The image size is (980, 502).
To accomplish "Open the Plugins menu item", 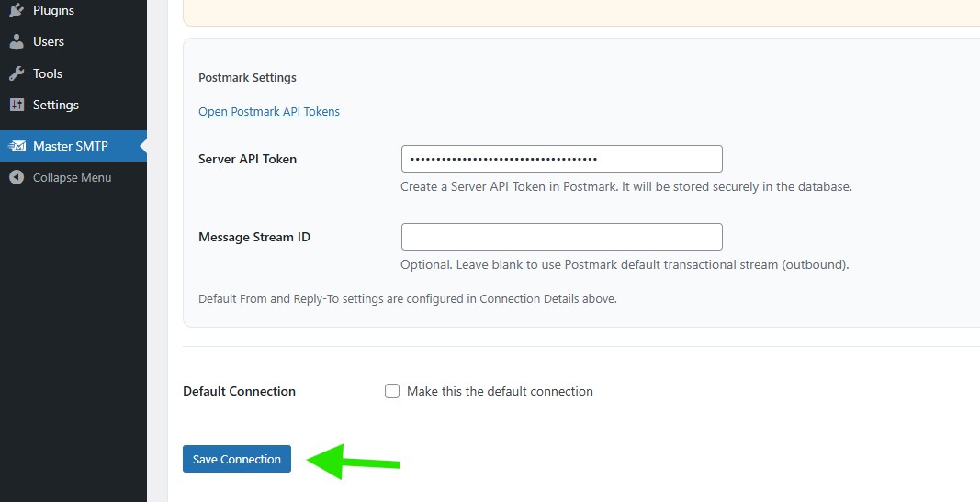I will point(53,10).
